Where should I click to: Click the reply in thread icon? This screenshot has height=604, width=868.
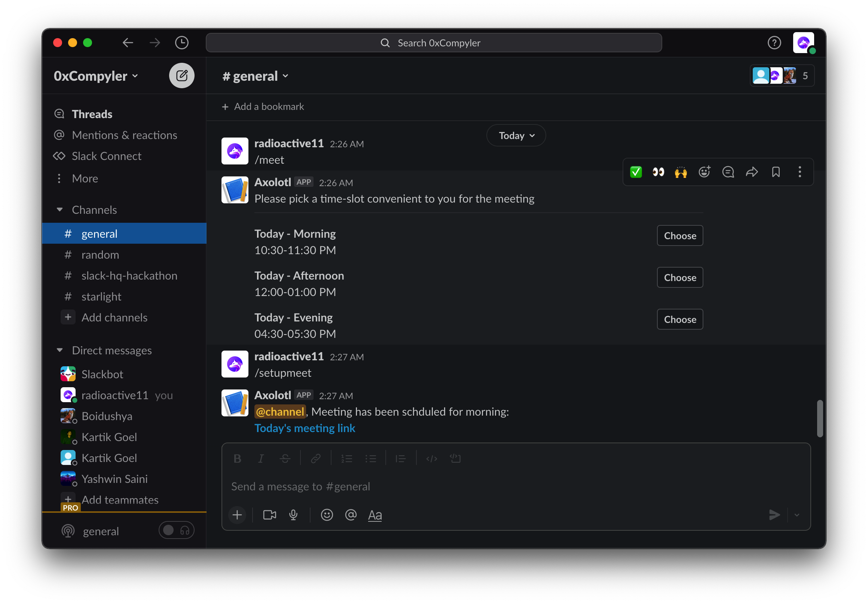pyautogui.click(x=728, y=172)
